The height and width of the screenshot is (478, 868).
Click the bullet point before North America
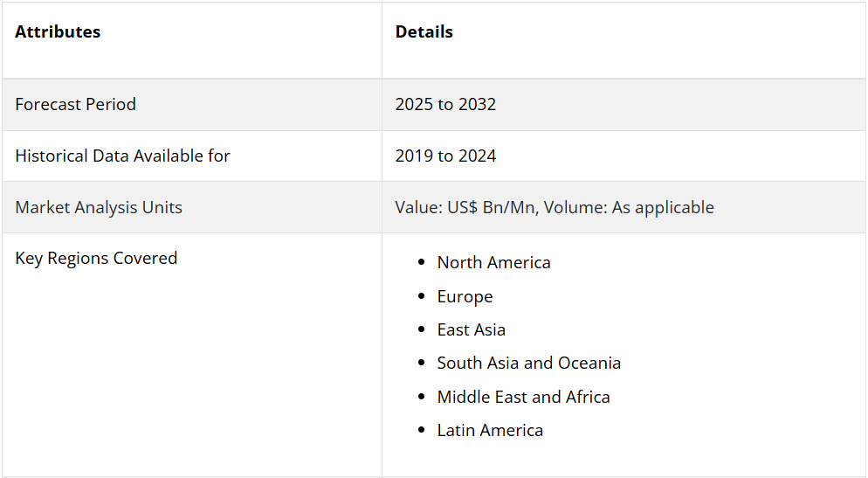pos(423,263)
